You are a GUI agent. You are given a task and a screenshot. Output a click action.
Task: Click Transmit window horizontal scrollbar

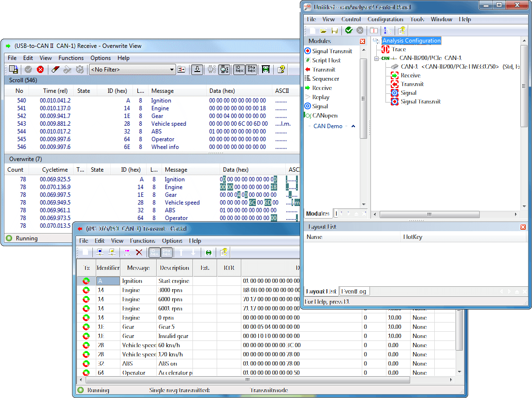pyautogui.click(x=247, y=380)
